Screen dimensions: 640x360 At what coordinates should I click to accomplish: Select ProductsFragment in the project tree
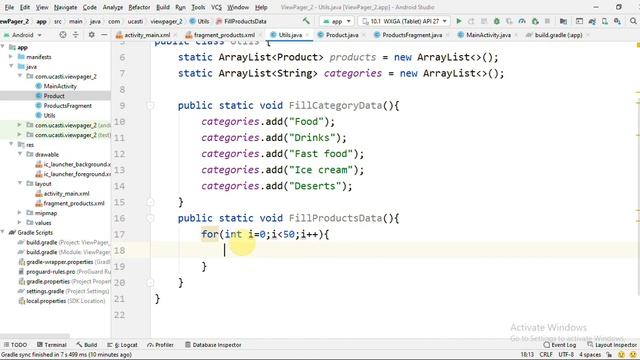(68, 105)
